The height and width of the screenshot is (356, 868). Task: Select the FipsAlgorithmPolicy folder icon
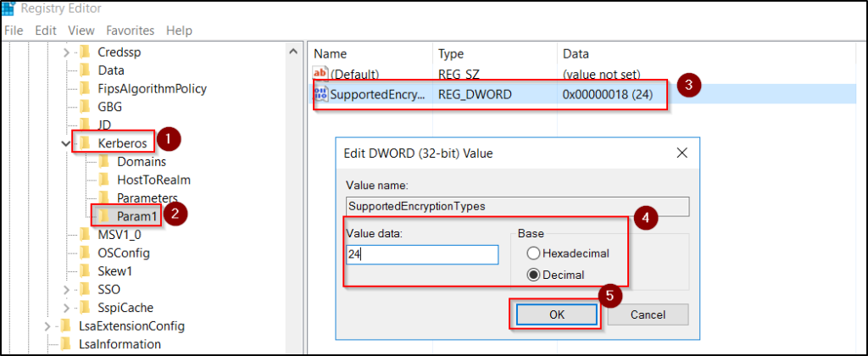[x=85, y=89]
